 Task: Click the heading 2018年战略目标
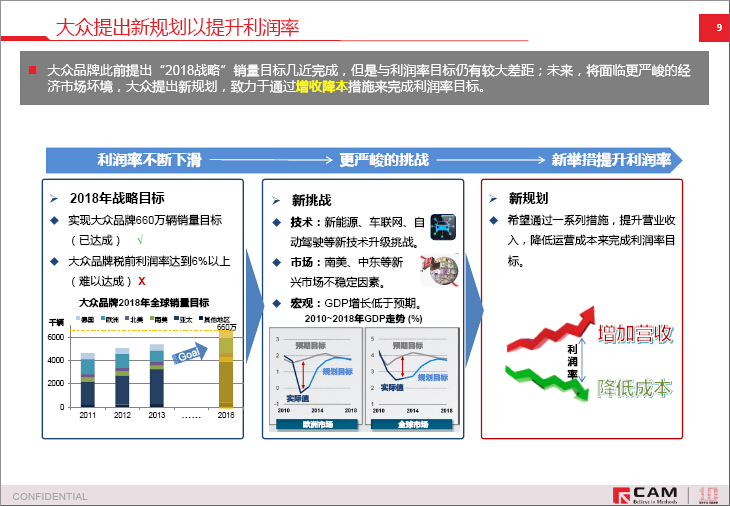117,198
